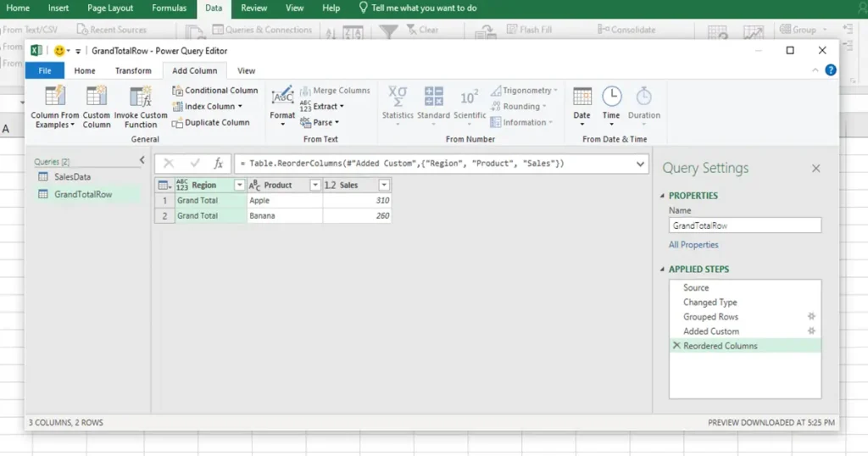Image resolution: width=868 pixels, height=456 pixels.
Task: Click the Duration icon
Action: (x=644, y=97)
